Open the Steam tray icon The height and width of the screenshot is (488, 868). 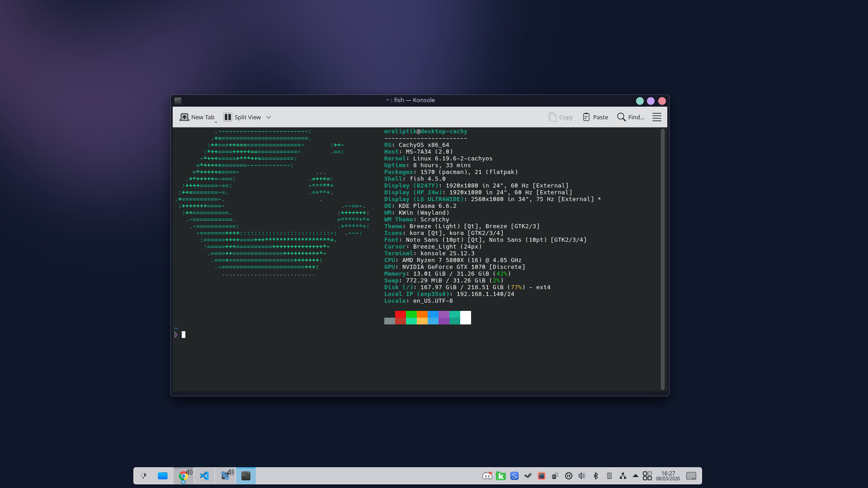pos(528,476)
